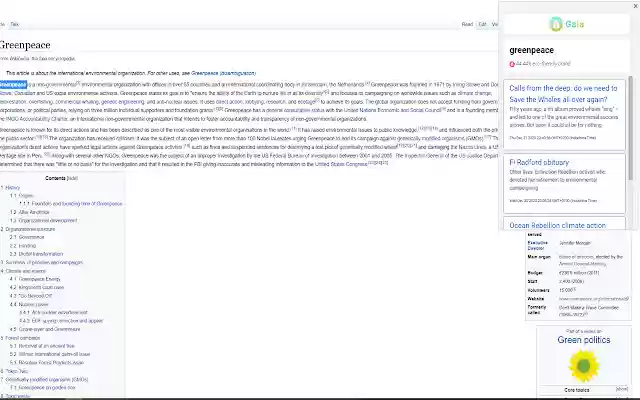Open the direct action link
This screenshot has height=400, width=640.
[x=229, y=102]
